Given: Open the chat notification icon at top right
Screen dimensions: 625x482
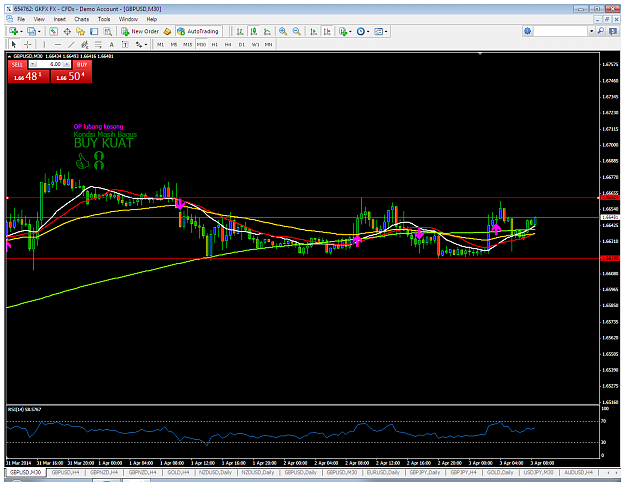Looking at the screenshot, I should pos(613,31).
